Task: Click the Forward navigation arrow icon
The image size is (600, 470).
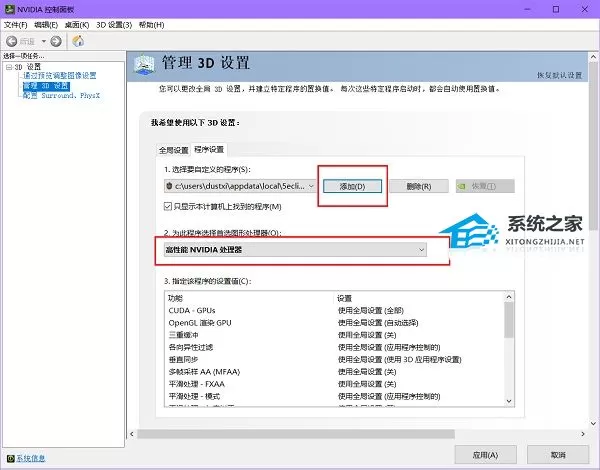Action: tap(56, 41)
